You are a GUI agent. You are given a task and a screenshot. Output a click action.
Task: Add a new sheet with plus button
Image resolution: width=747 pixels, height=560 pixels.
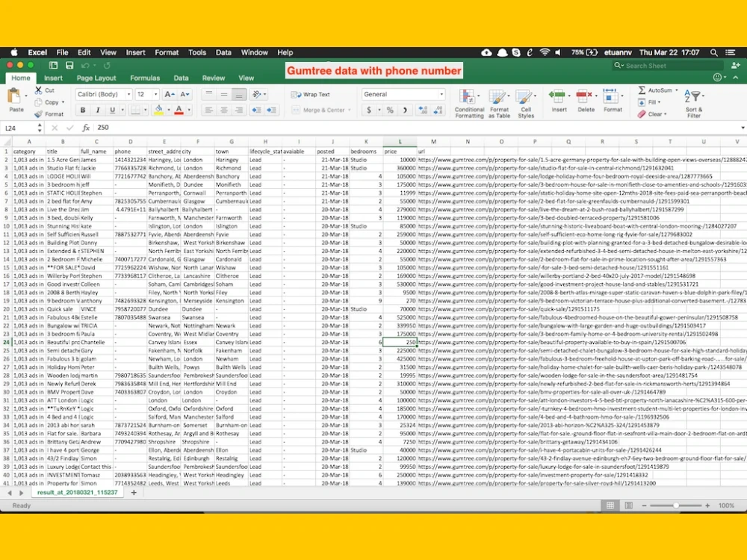134,492
